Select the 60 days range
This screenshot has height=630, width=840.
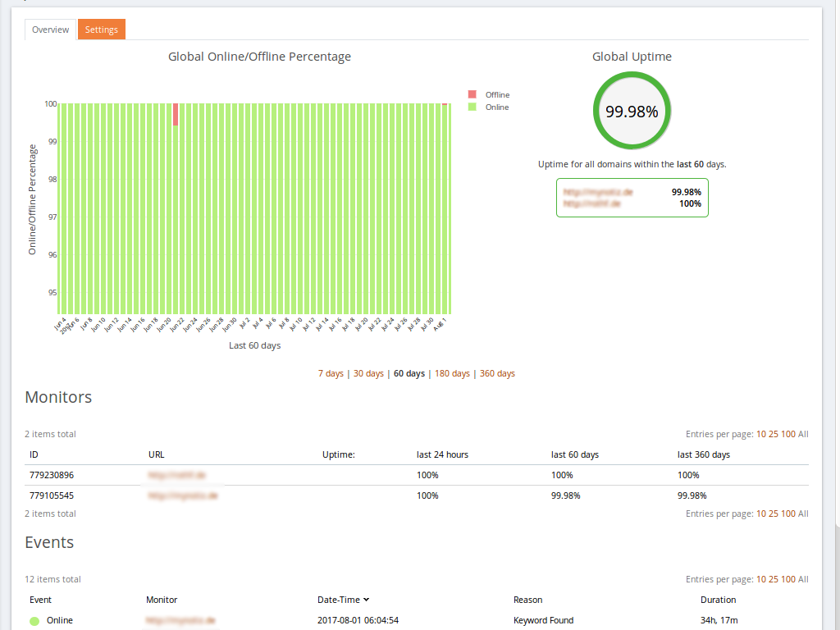[x=409, y=373]
